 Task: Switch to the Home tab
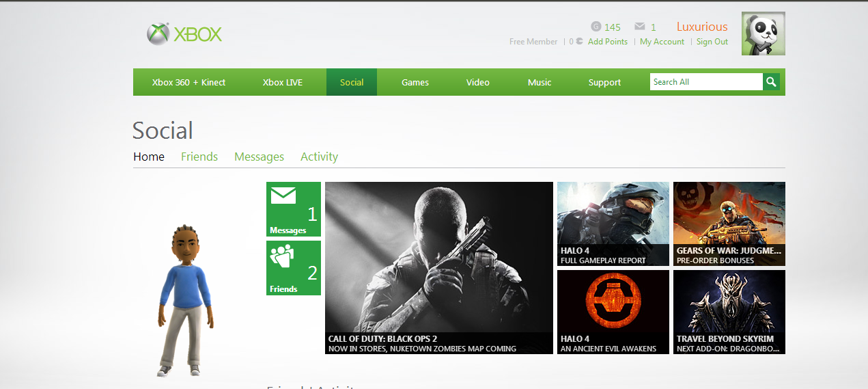click(x=149, y=157)
